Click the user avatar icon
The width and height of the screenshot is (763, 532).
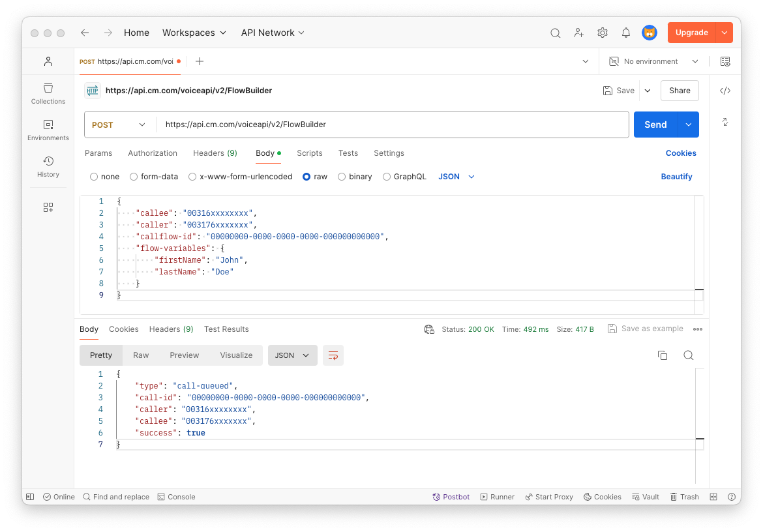(x=649, y=33)
